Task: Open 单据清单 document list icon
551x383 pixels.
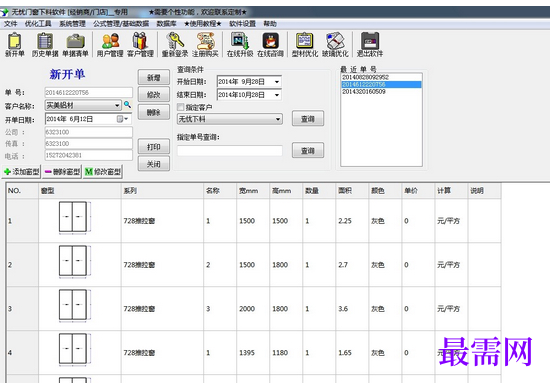Action: [75, 45]
